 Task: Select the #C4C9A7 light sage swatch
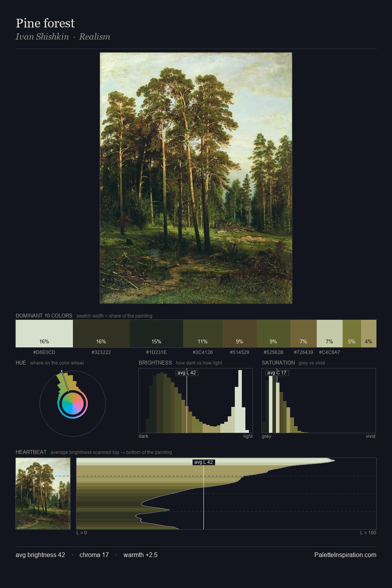coord(330,334)
